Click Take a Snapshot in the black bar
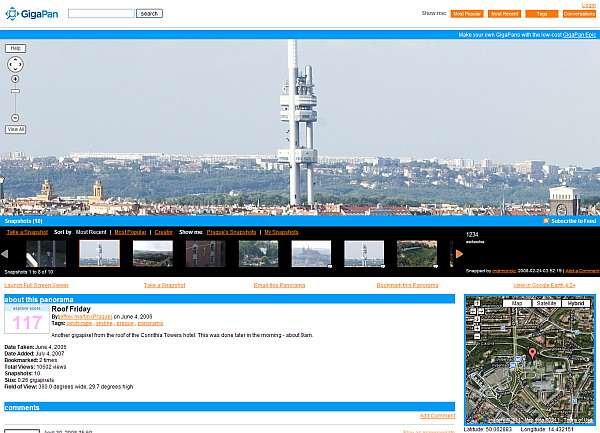 coord(27,232)
